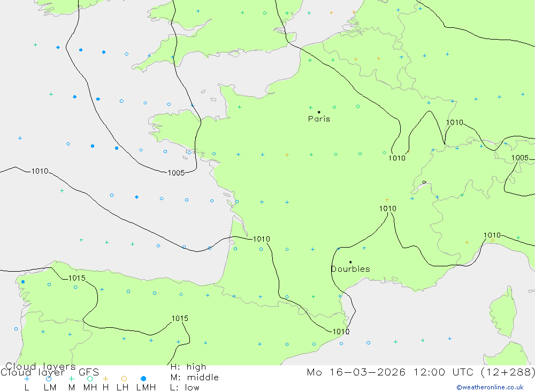
Task: Click the 1015 isobar label on Spain's north coast
Action: [77, 278]
